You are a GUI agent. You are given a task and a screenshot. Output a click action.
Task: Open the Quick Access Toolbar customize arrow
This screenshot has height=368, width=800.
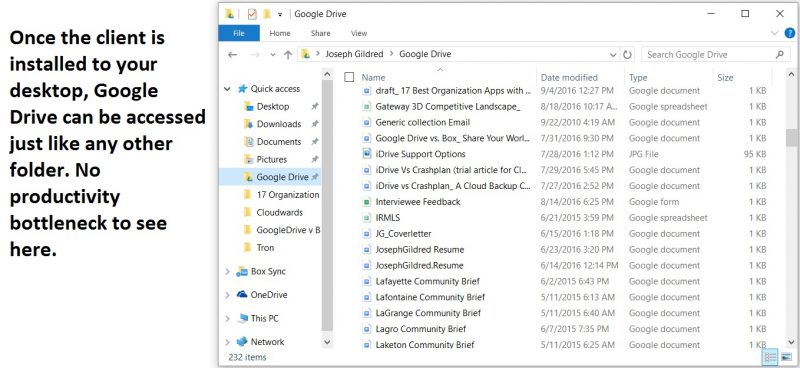point(280,15)
